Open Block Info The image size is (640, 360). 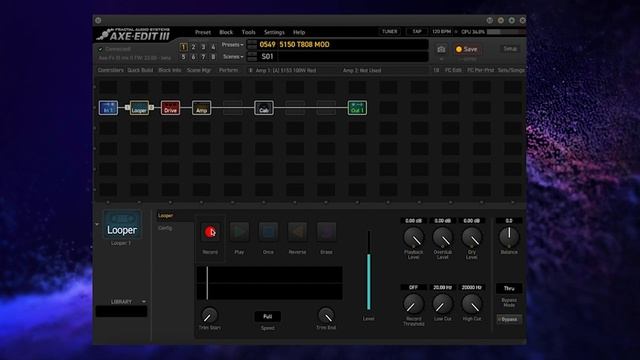pos(169,70)
